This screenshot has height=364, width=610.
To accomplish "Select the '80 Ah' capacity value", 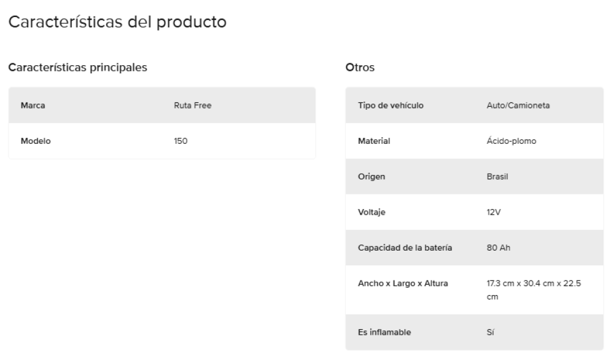I will pyautogui.click(x=490, y=248).
